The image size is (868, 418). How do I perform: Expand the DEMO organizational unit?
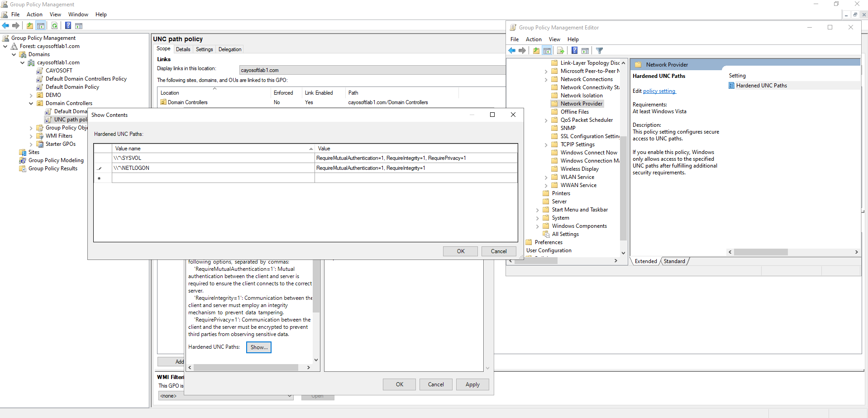click(31, 96)
